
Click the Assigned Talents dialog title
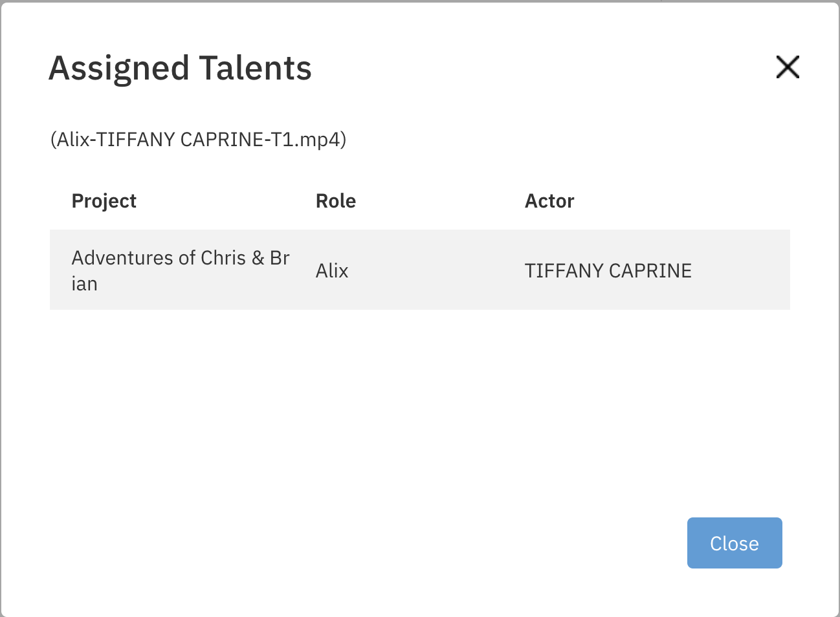coord(180,69)
